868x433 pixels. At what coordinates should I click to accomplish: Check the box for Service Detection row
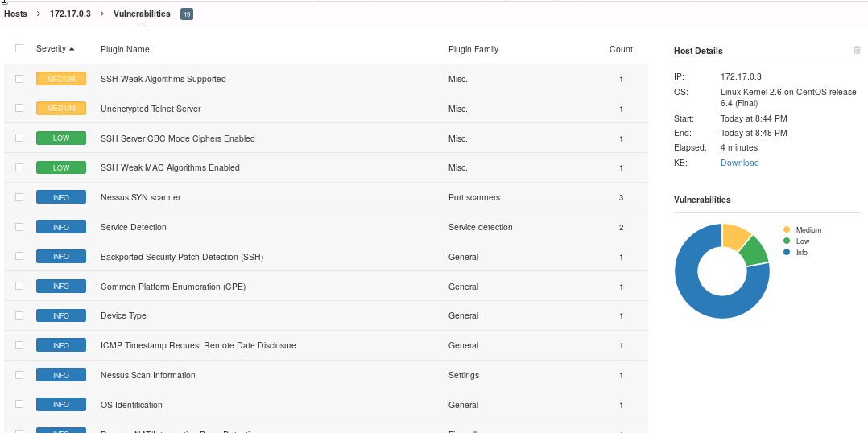coord(19,227)
